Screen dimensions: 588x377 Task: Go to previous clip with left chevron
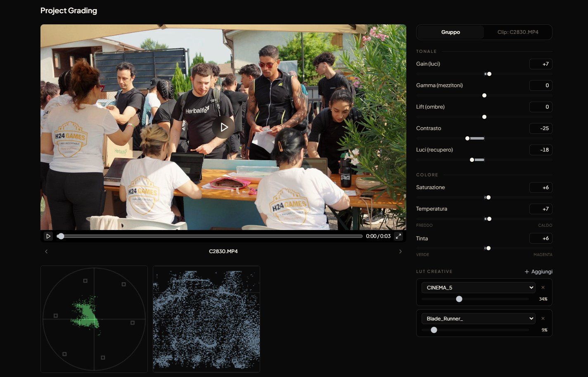(x=46, y=251)
